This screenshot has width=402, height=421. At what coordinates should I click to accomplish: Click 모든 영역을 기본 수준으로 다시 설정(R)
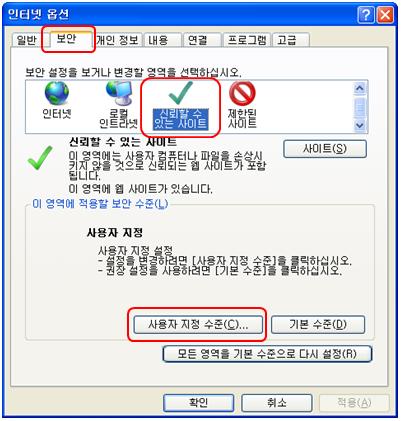click(267, 354)
